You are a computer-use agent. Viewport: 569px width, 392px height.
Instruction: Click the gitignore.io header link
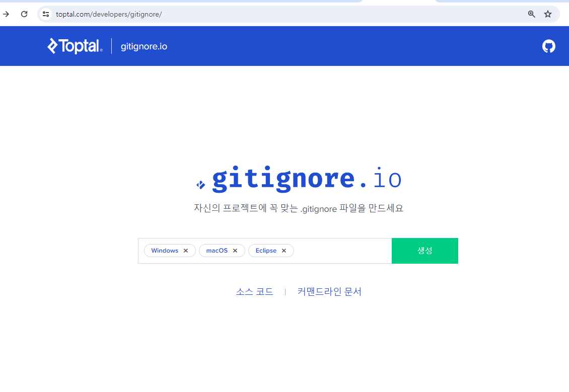tap(144, 46)
